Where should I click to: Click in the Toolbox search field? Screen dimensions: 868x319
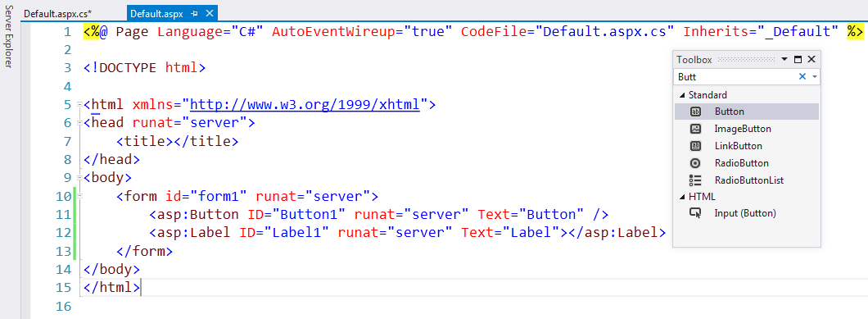click(x=735, y=77)
